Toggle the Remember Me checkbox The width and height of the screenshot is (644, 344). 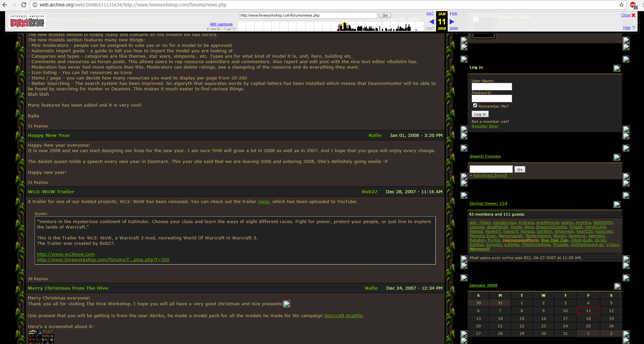(475, 105)
